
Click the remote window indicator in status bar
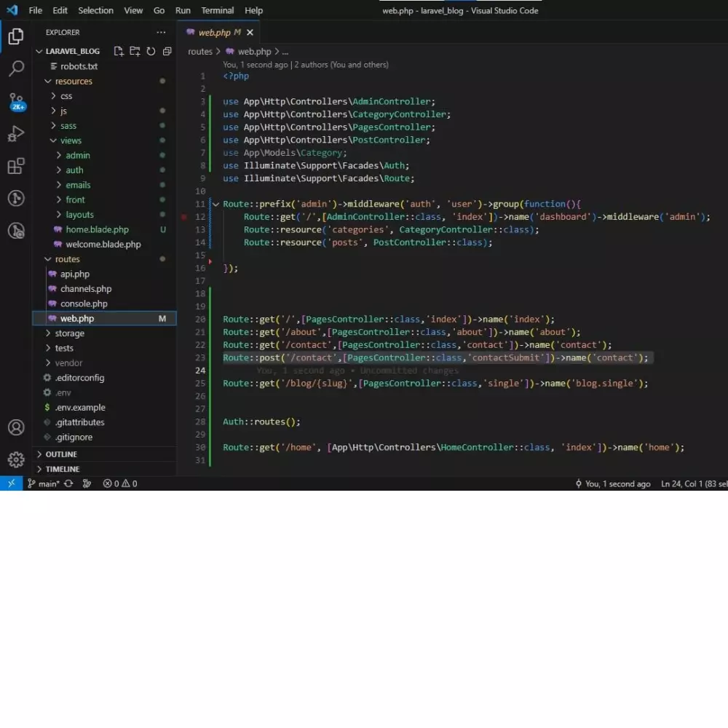click(11, 483)
